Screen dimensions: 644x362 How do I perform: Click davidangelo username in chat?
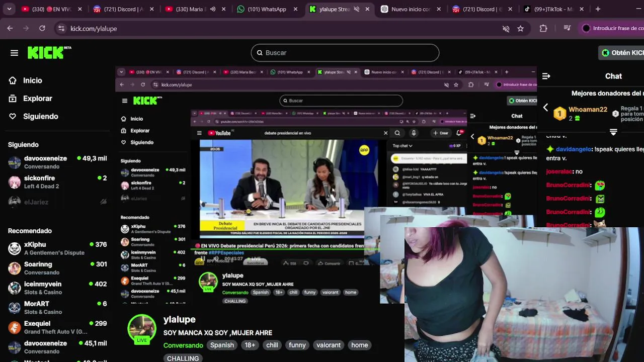pyautogui.click(x=574, y=149)
